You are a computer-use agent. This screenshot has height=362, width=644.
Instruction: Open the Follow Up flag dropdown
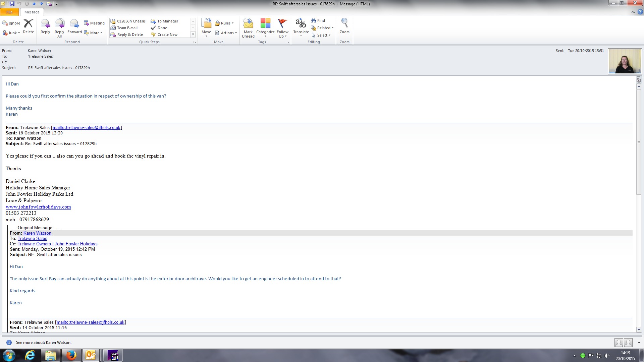pos(282,28)
